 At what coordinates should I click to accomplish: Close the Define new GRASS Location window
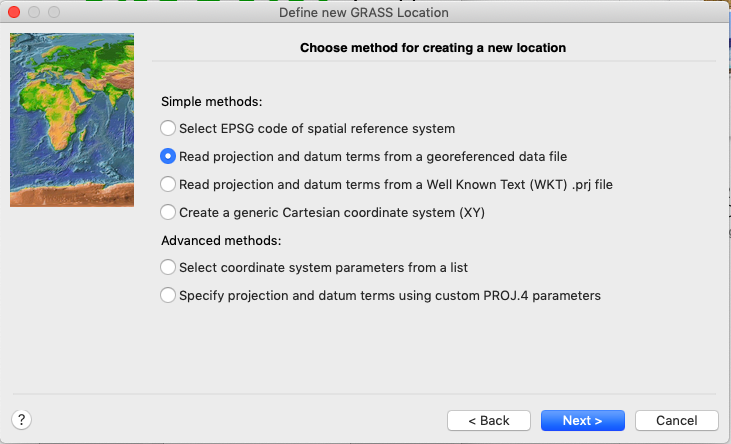click(x=14, y=12)
